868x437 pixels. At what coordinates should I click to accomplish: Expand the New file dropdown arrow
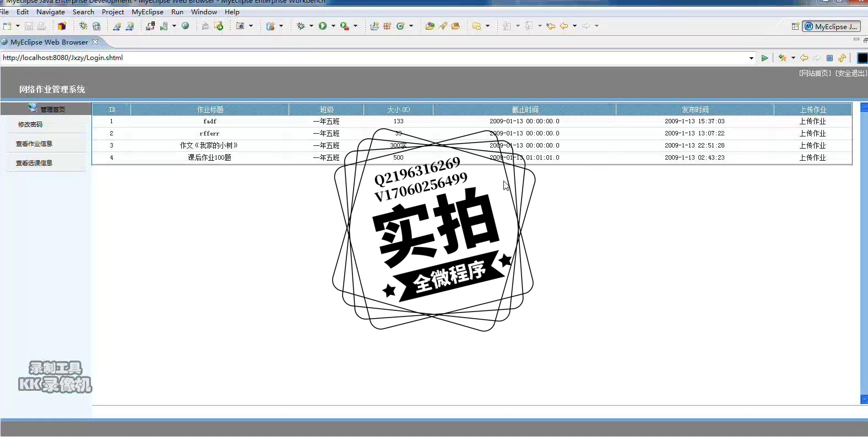pyautogui.click(x=18, y=26)
